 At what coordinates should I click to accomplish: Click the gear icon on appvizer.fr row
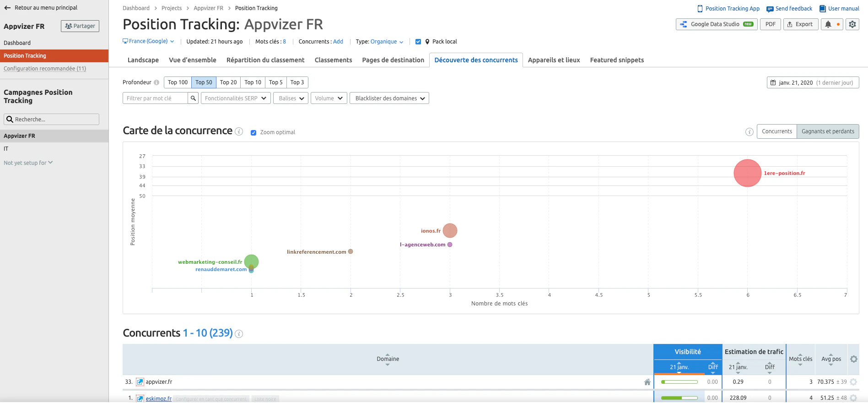point(853,382)
